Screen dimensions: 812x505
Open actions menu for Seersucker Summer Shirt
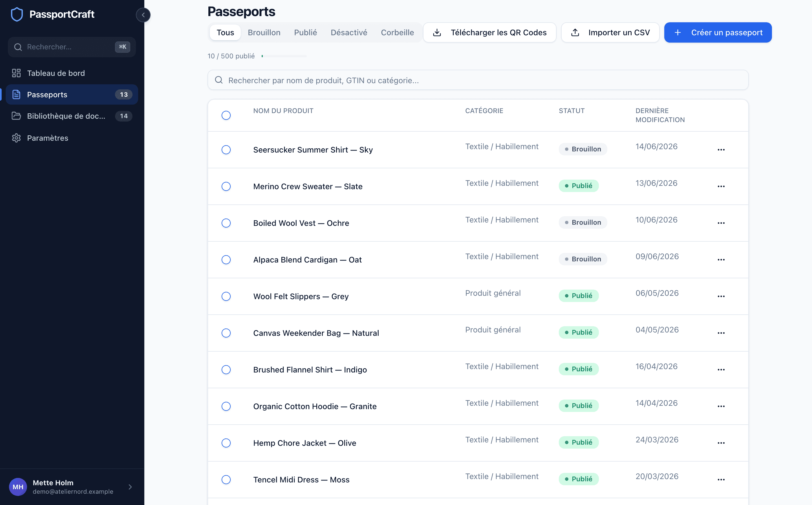click(x=721, y=150)
